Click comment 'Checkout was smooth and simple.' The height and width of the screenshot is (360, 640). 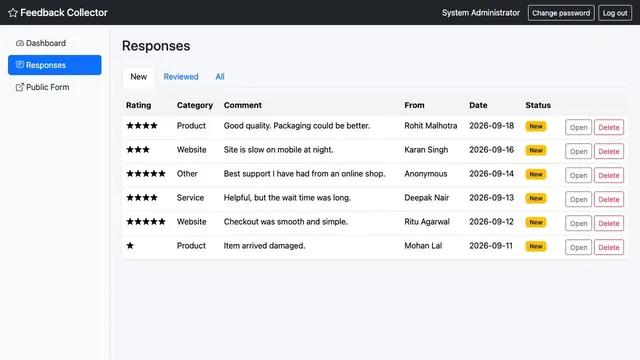coord(286,222)
